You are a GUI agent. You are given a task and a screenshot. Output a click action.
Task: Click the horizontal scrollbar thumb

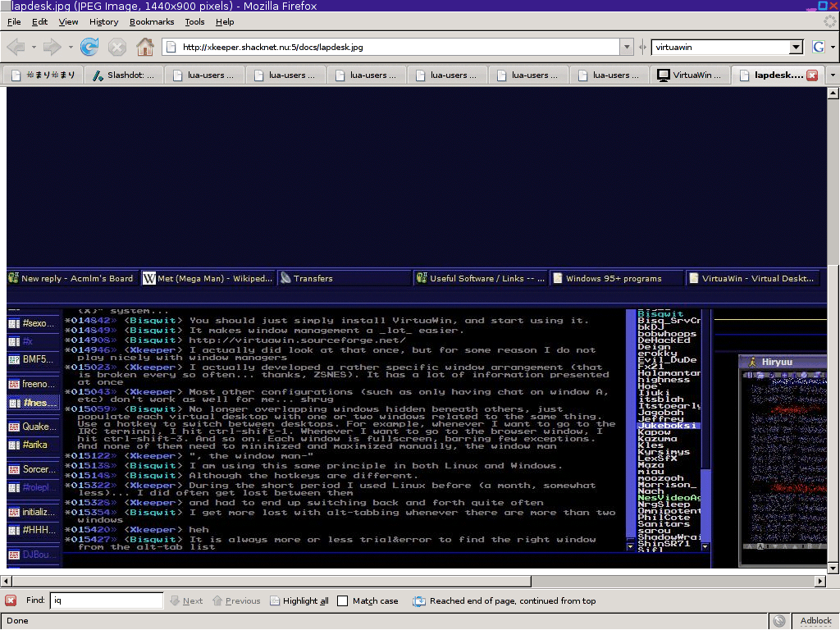pos(410,581)
